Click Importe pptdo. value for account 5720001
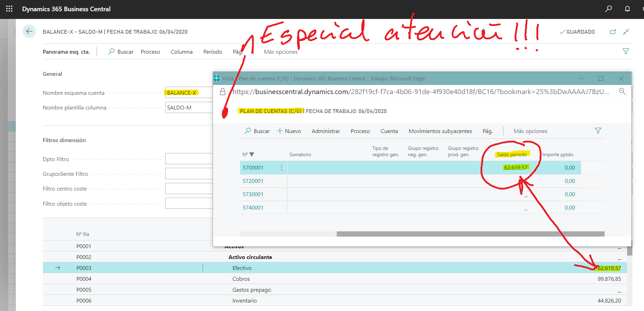 (x=570, y=181)
